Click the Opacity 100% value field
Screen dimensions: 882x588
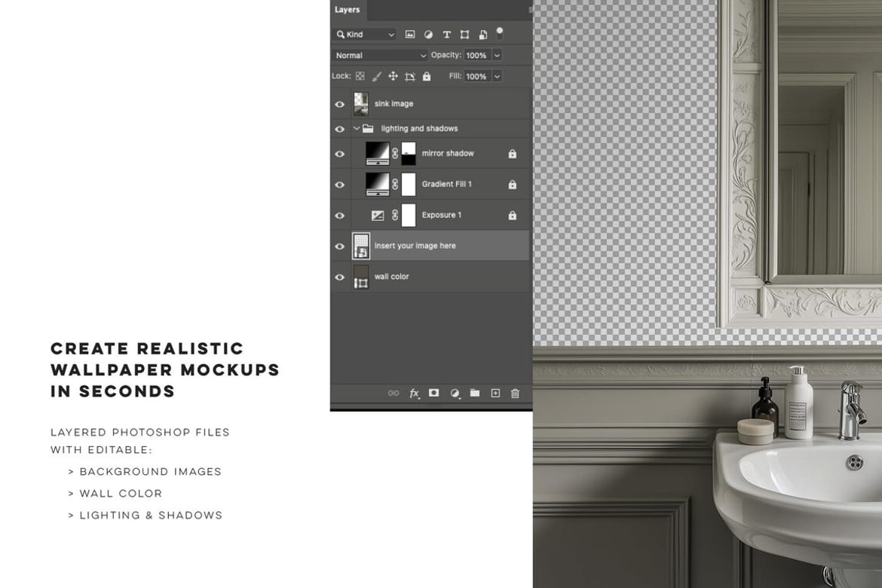tap(477, 55)
